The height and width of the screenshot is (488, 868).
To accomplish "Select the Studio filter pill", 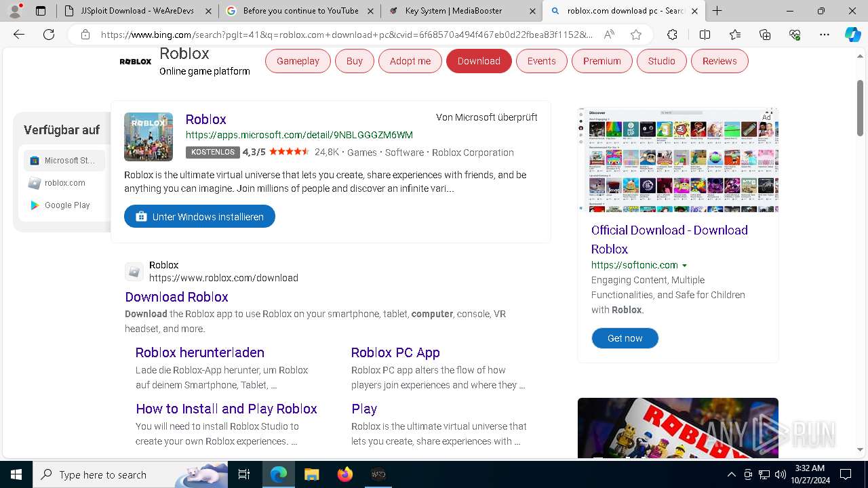I will point(661,61).
